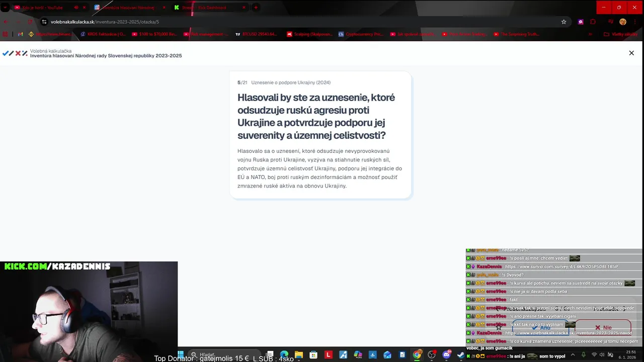
Task: Open a new browser tab
Action: pos(256,8)
